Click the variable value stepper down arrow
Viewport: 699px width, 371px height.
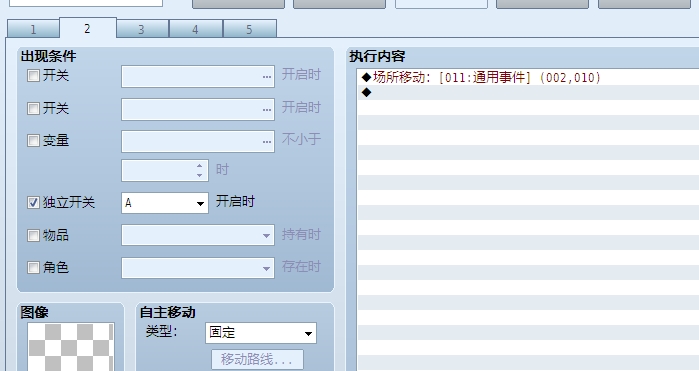pyautogui.click(x=200, y=176)
